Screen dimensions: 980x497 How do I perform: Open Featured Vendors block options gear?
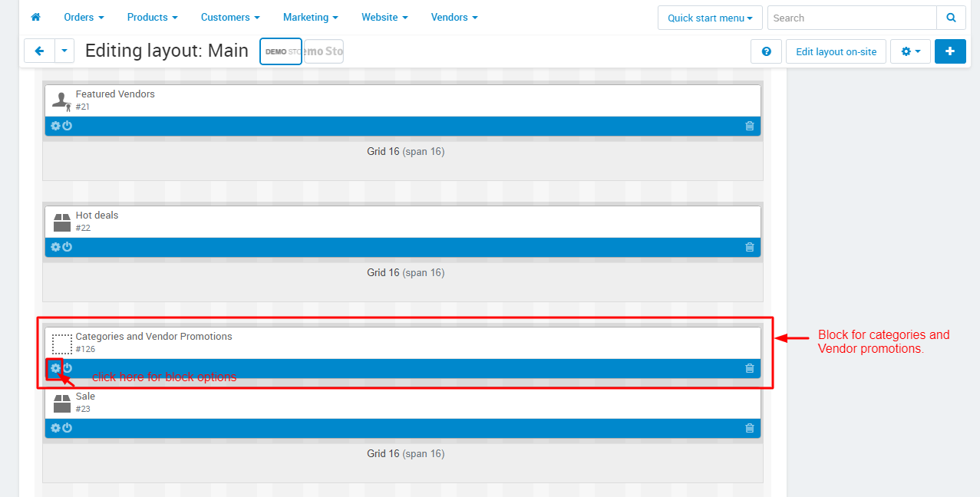click(x=55, y=126)
